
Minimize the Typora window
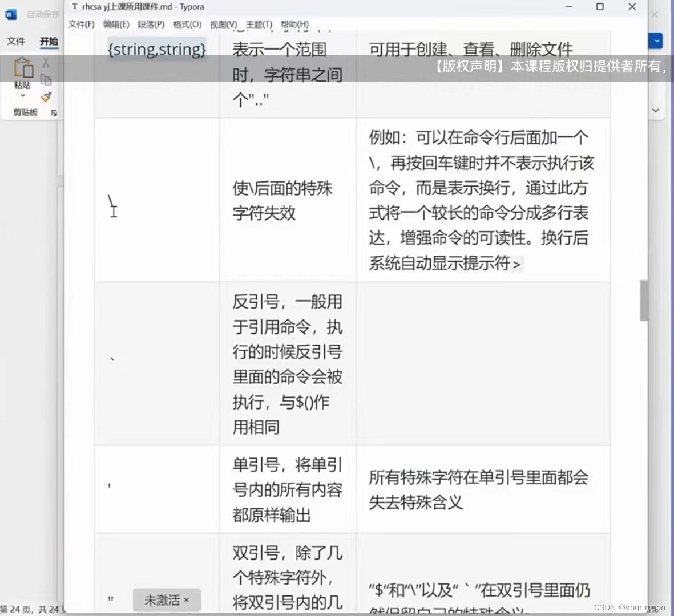click(568, 7)
